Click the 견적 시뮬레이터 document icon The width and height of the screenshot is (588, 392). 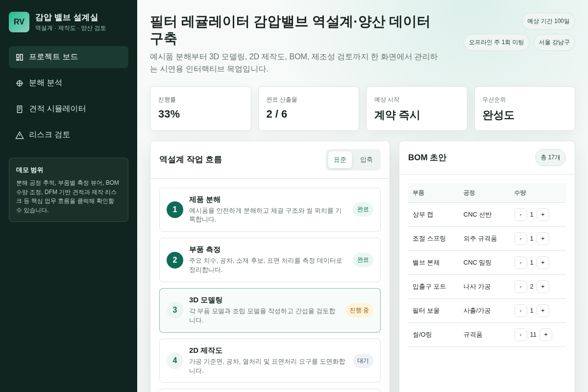pyautogui.click(x=20, y=109)
